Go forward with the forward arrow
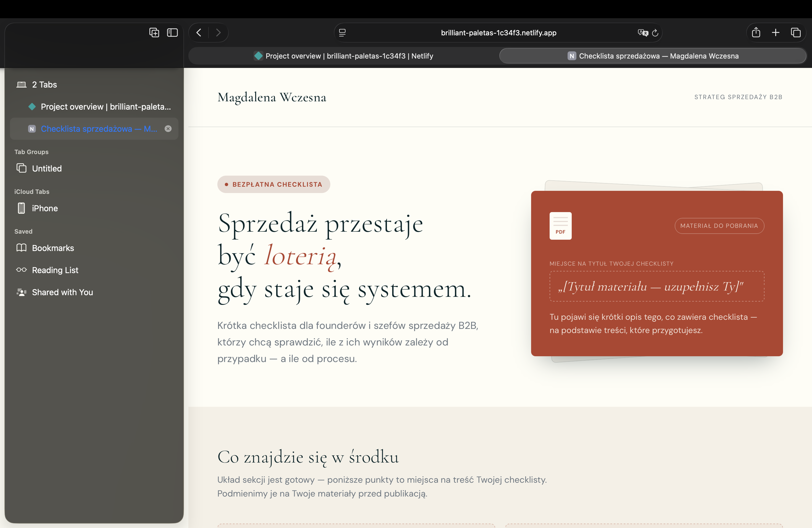The height and width of the screenshot is (528, 812). pos(218,33)
